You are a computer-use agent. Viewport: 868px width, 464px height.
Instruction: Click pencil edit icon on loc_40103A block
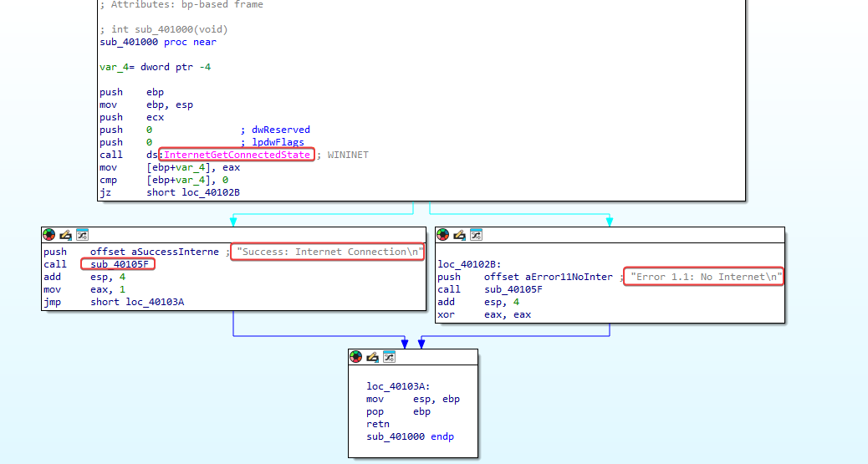click(x=373, y=357)
